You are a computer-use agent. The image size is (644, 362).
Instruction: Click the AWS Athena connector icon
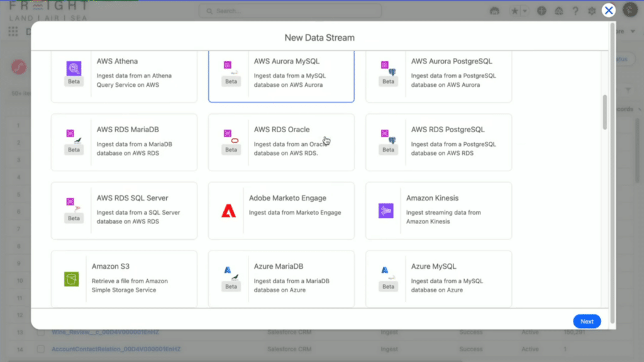(x=74, y=68)
